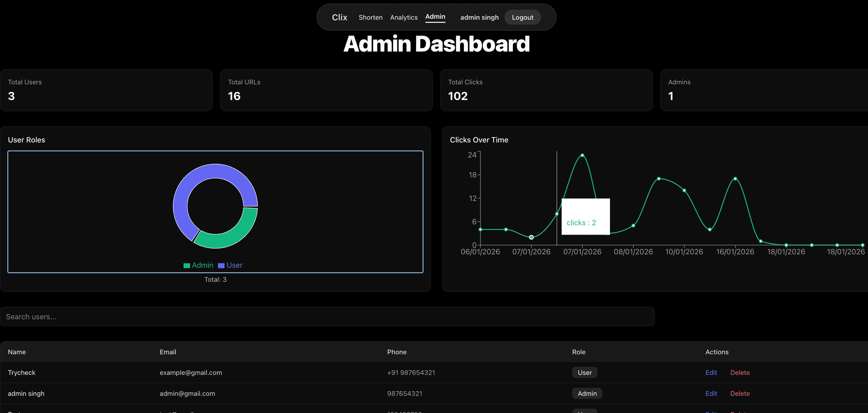Image resolution: width=868 pixels, height=413 pixels.
Task: Click the 'User Roles' heading
Action: 26,140
